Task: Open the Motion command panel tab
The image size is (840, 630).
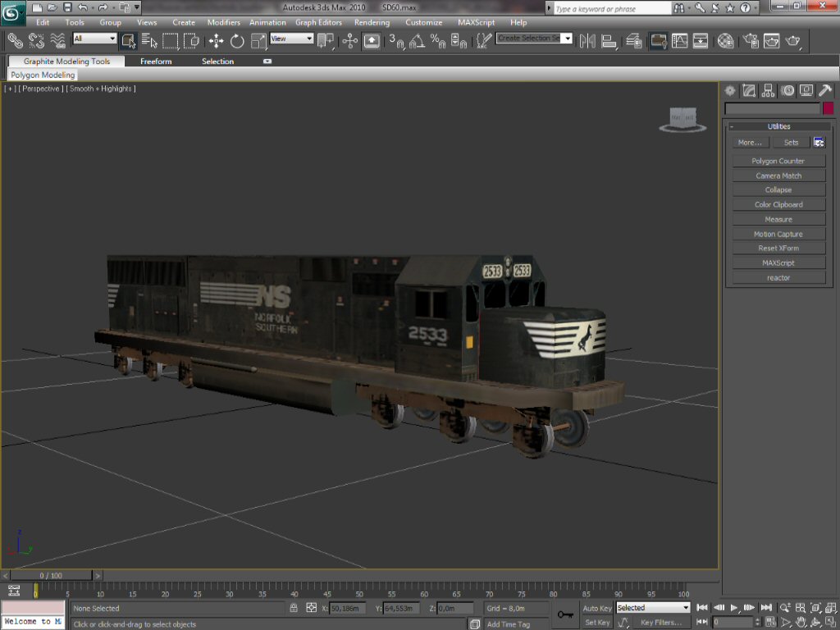Action: tap(787, 90)
